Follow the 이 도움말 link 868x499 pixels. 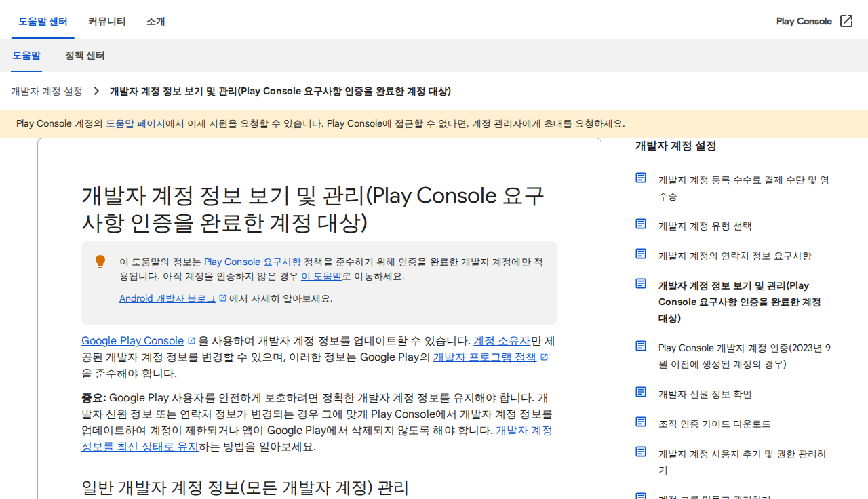coord(321,276)
